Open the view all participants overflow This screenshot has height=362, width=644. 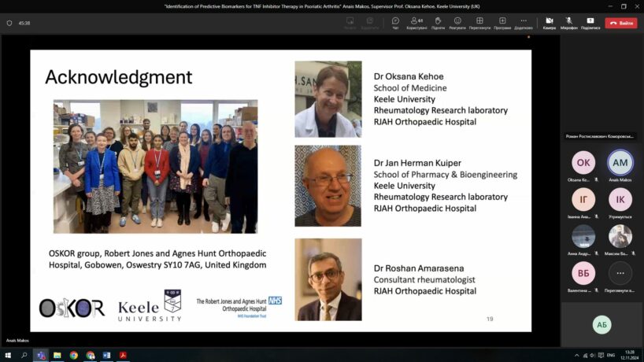[x=620, y=273]
